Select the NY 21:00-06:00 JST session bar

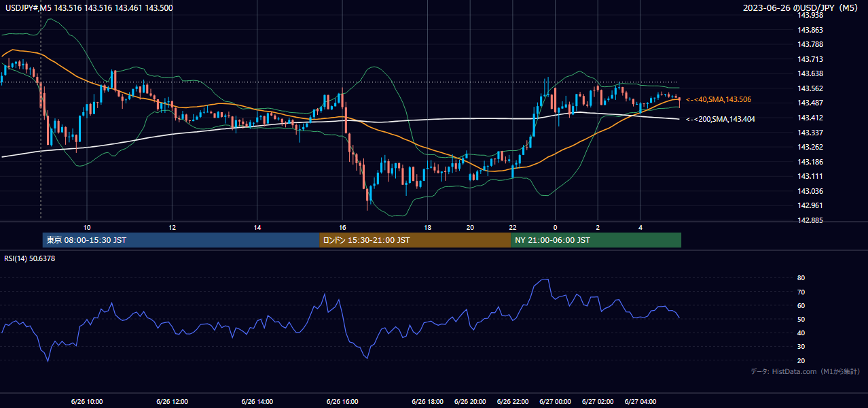(596, 240)
